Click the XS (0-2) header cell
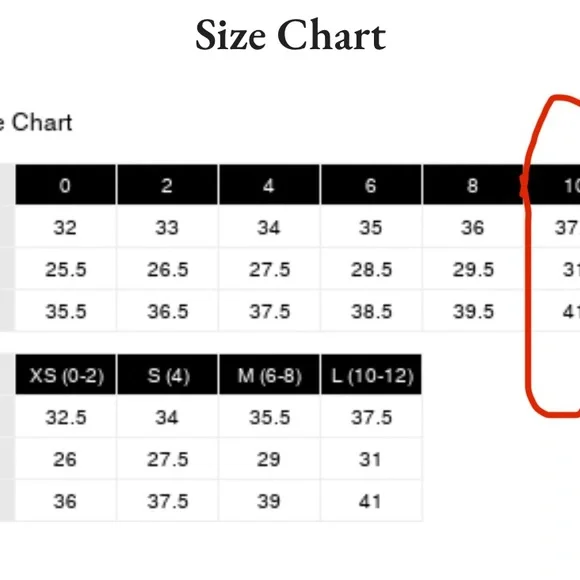This screenshot has height=580, width=580. click(x=65, y=374)
